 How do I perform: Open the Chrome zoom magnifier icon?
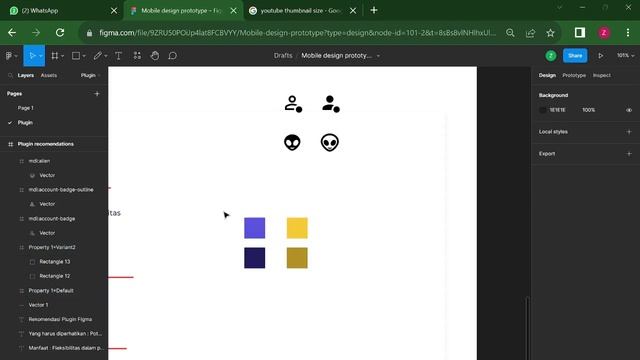click(510, 33)
